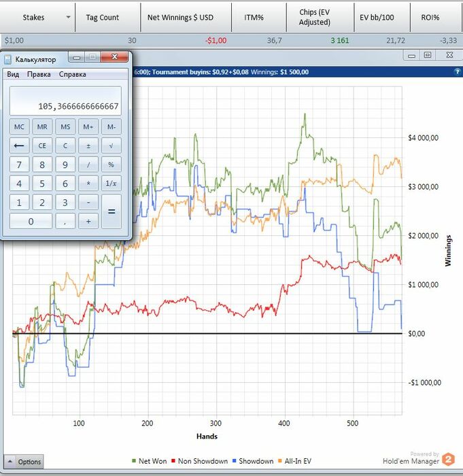The width and height of the screenshot is (463, 476).
Task: Click the equals key
Action: pos(112,211)
